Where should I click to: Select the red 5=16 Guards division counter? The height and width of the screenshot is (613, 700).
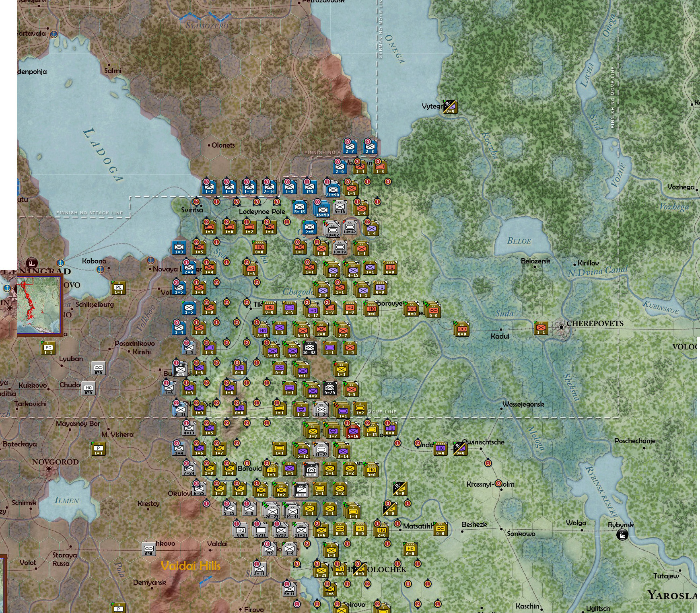(352, 431)
